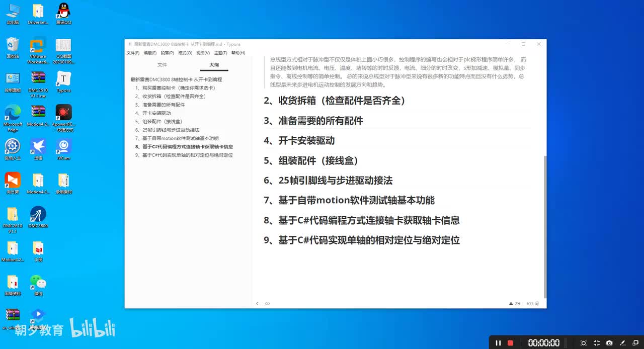644x349 pixels.
Task: Go to outline item 3、准备需要的所有配件
Action: [x=159, y=105]
